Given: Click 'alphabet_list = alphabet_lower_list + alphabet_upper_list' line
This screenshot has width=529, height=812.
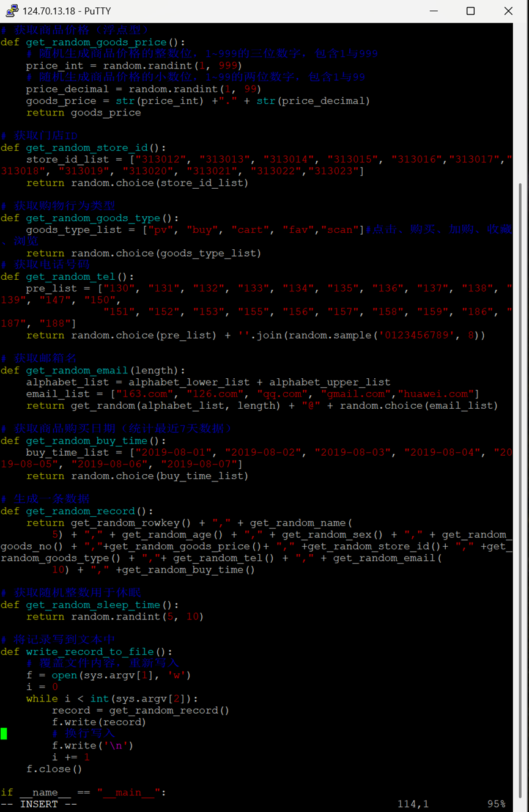Looking at the screenshot, I should pyautogui.click(x=209, y=382).
